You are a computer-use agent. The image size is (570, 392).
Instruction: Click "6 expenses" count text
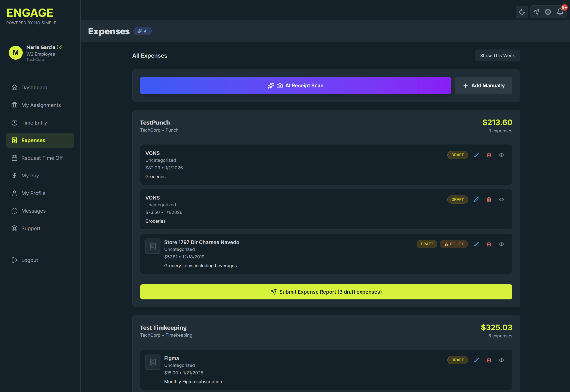(500, 336)
